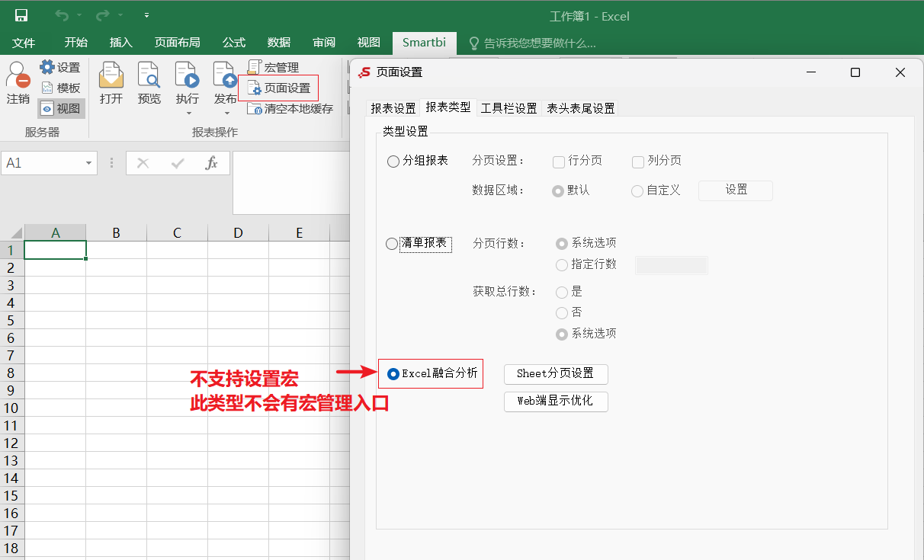
Task: Expand the Name Box dropdown arrow
Action: (90, 163)
